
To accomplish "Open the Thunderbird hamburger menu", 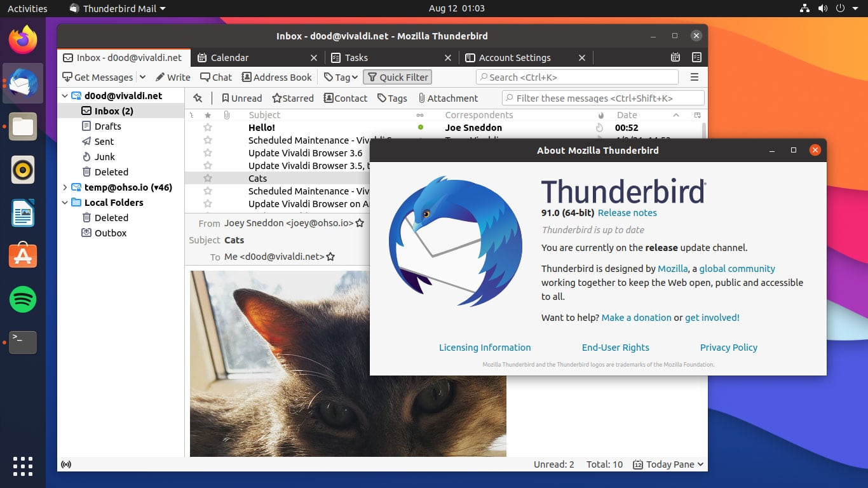I will (695, 78).
